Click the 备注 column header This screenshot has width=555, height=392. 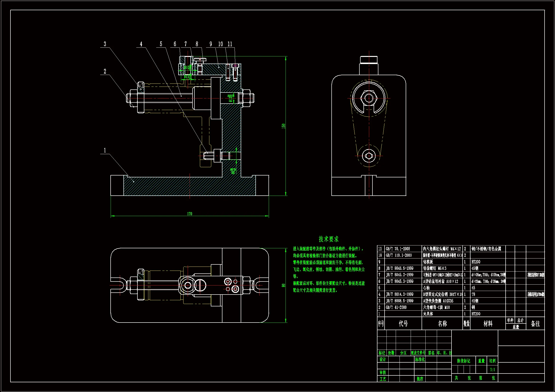point(536,324)
